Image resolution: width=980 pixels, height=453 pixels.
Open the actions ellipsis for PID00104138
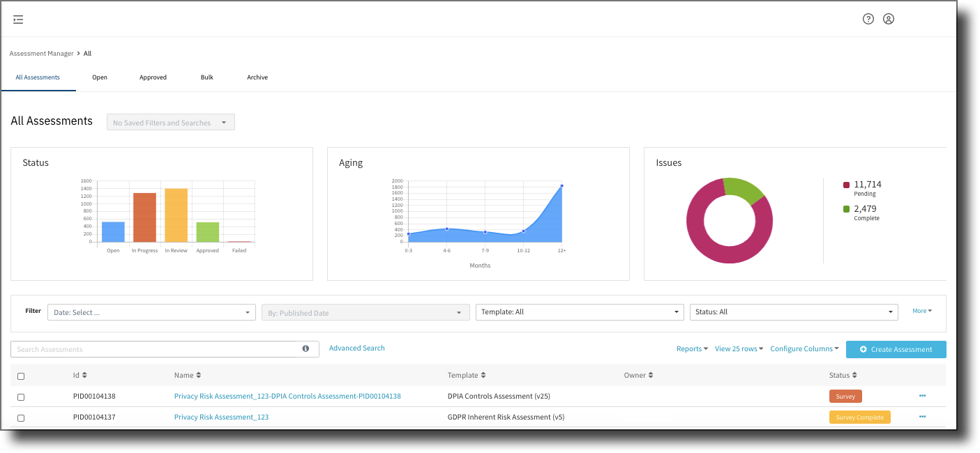(922, 395)
